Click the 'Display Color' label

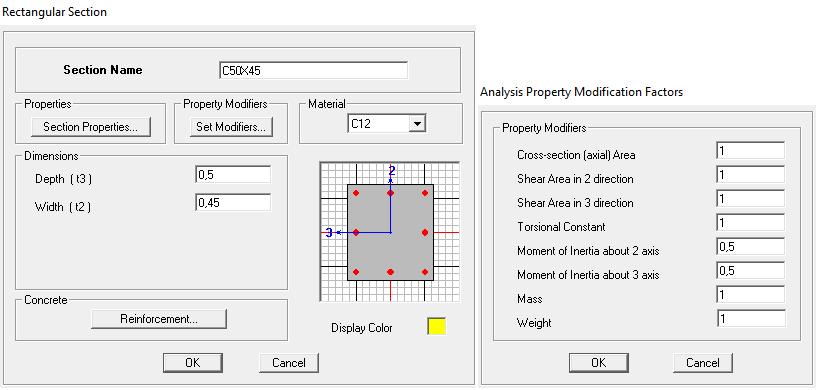pos(362,328)
